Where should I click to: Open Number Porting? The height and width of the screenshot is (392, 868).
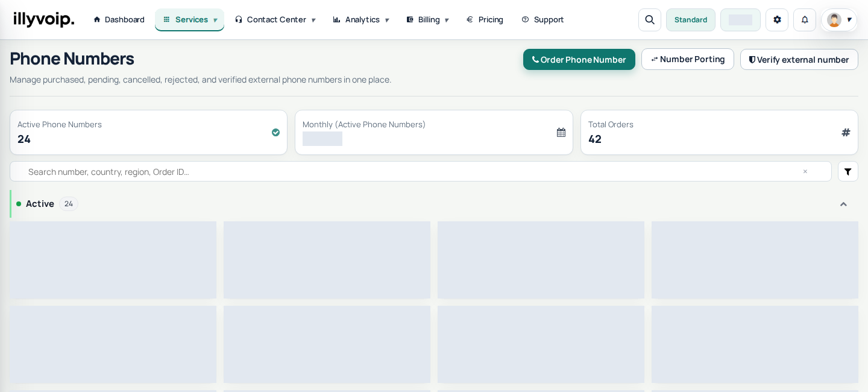(x=688, y=59)
